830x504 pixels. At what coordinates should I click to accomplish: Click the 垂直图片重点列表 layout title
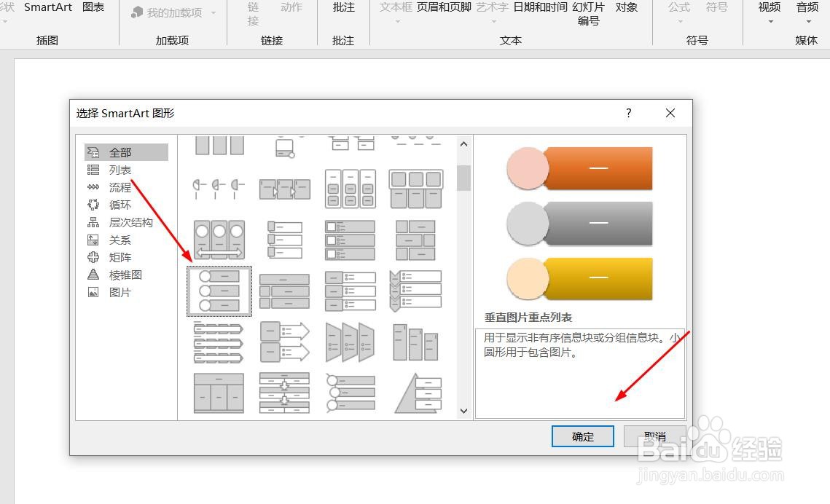(528, 318)
